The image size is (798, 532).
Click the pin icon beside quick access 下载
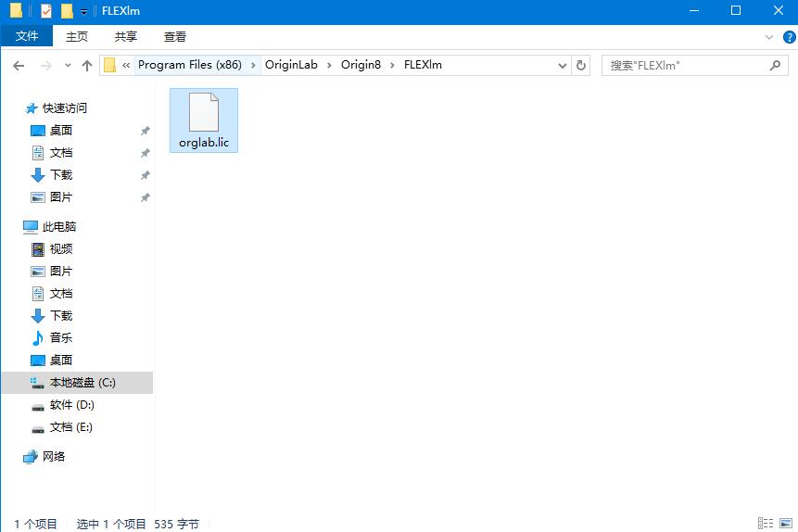pos(145,175)
